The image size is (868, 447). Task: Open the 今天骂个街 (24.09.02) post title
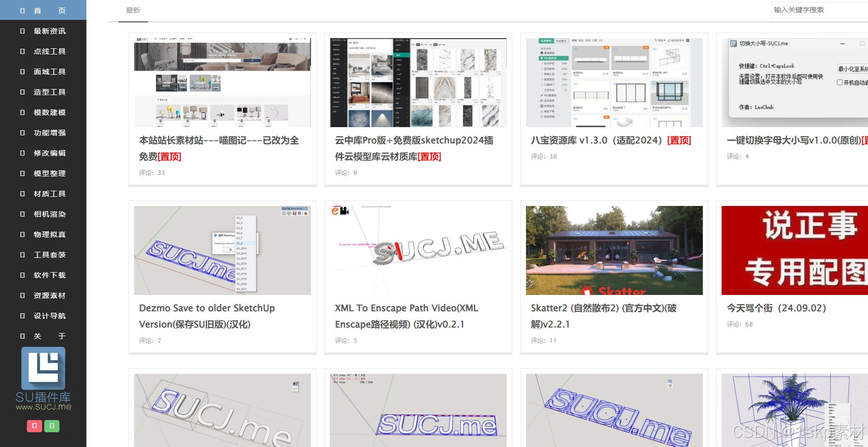(x=777, y=308)
